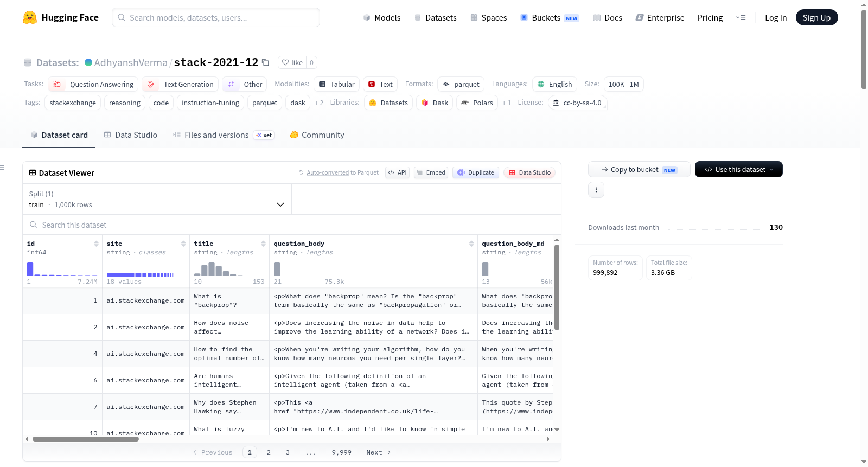Go to page 3 of results
The width and height of the screenshot is (868, 467).
(x=288, y=452)
